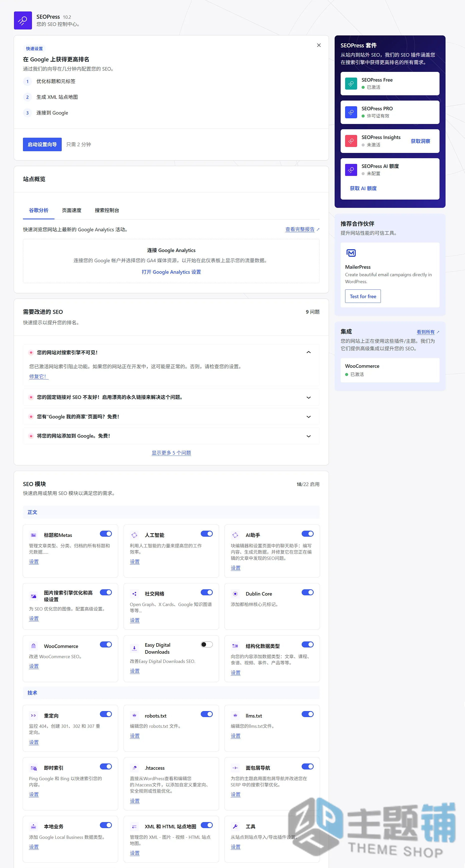Click the 人工智能 module icon
Screen dimensions: 465x868
coord(134,535)
